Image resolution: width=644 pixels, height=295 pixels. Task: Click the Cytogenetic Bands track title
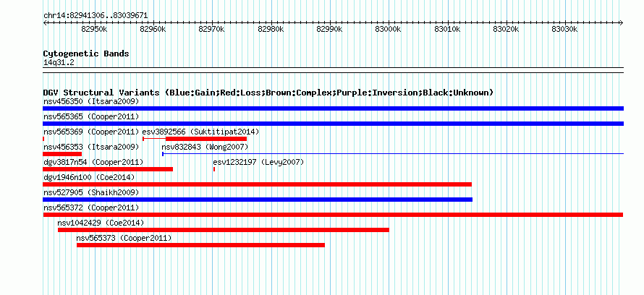(x=86, y=54)
